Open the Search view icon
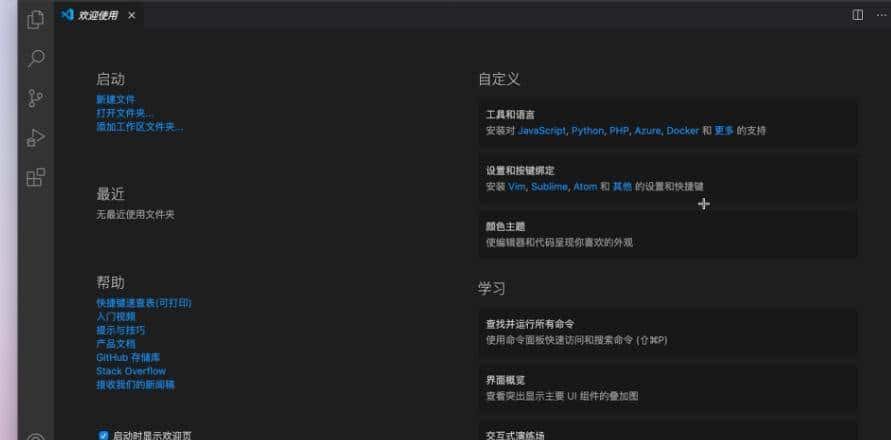Viewport: 891px width, 440px height. click(x=36, y=59)
